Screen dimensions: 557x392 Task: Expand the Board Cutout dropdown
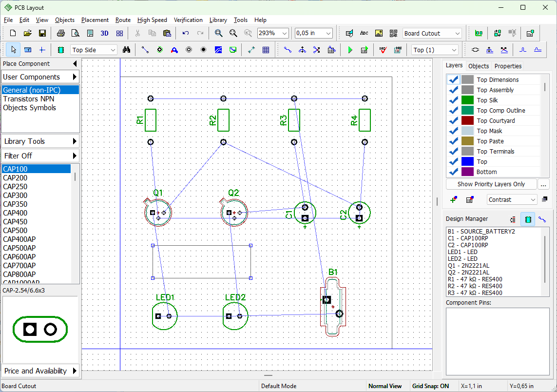(432, 34)
